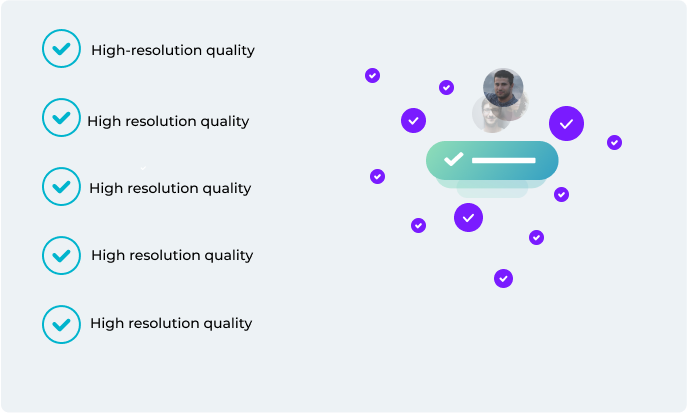Image resolution: width=687 pixels, height=413 pixels.
Task: Click the second teal check circle in list
Action: (x=61, y=117)
